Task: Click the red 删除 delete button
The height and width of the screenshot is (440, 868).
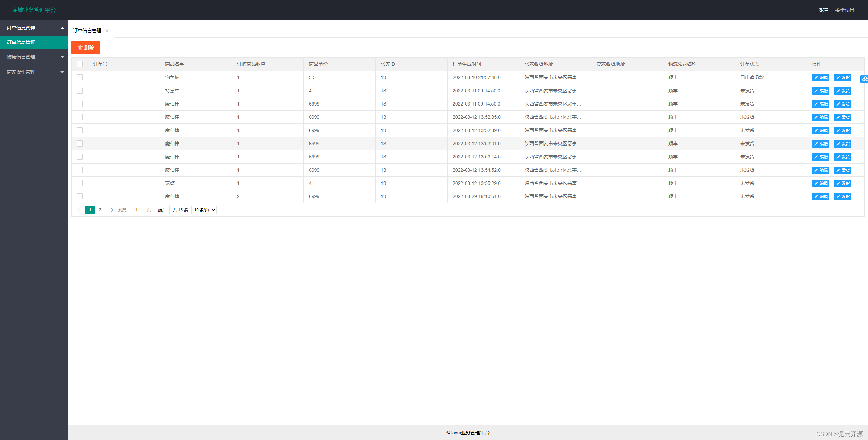Action: (x=85, y=47)
